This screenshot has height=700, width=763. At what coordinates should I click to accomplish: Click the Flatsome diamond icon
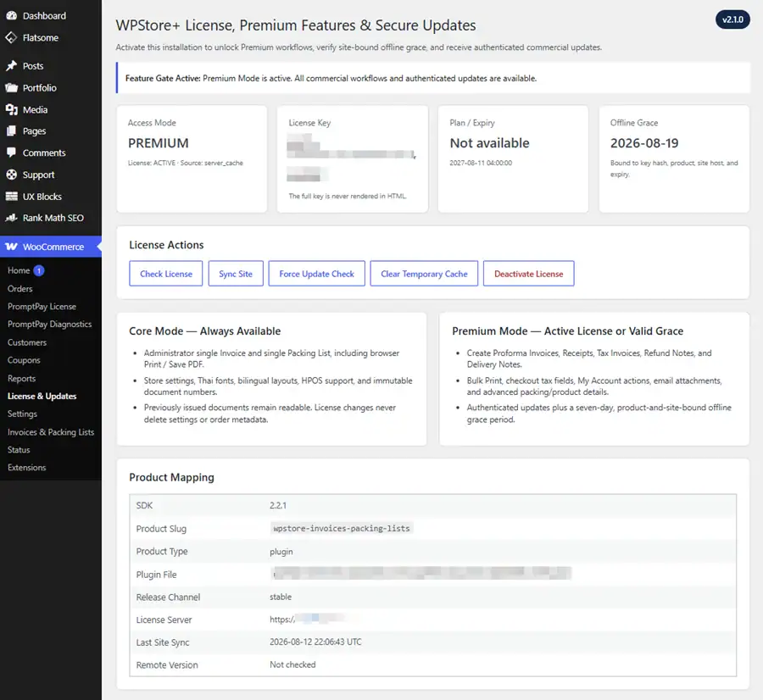(11, 37)
